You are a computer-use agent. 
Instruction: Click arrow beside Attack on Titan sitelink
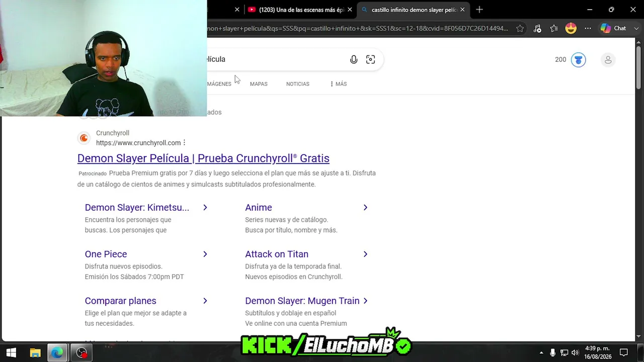coord(365,254)
